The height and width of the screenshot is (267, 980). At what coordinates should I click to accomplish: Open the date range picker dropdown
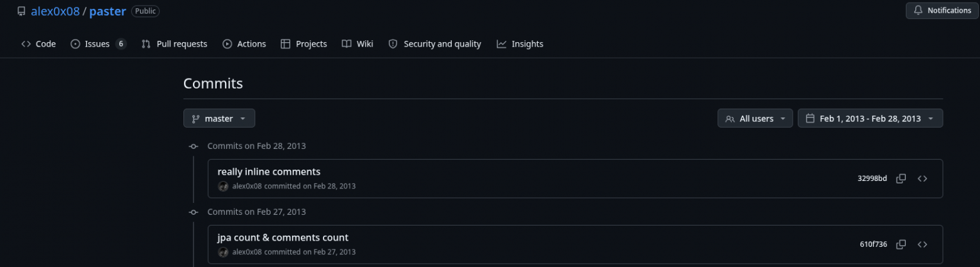tap(869, 119)
